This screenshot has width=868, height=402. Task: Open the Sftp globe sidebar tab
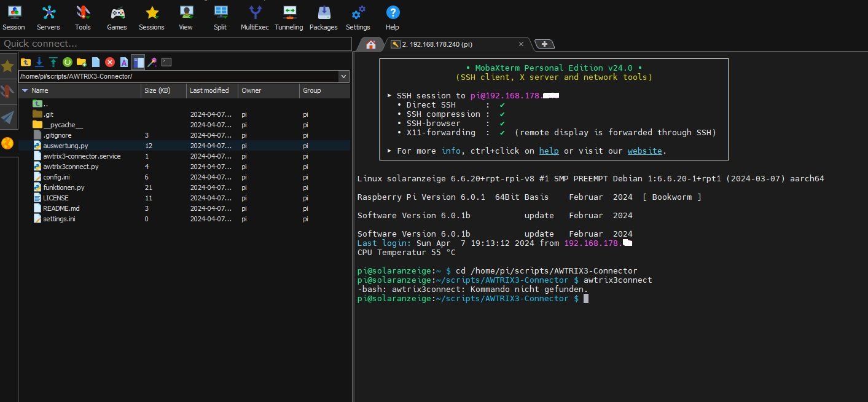coord(7,144)
